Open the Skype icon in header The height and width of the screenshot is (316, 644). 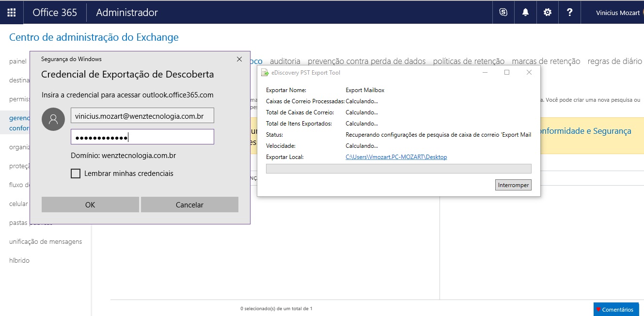tap(503, 13)
